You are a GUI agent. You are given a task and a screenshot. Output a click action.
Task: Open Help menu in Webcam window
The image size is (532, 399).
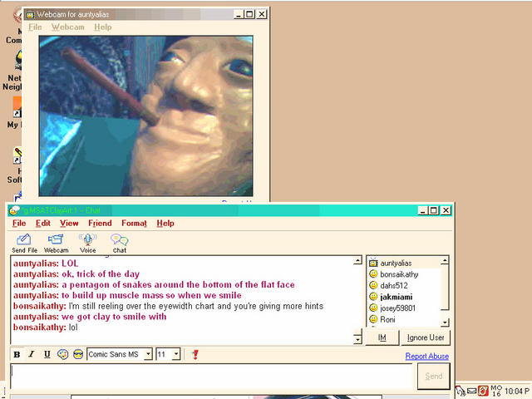(x=103, y=27)
